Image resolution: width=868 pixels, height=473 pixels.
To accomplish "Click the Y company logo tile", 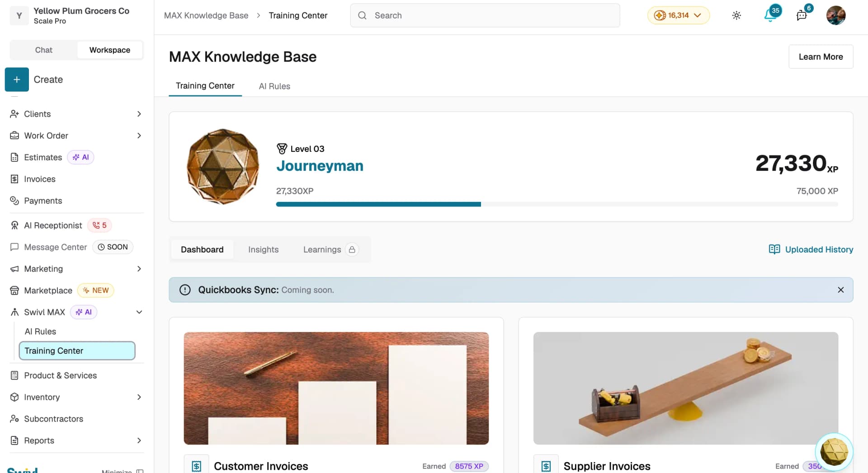I will point(19,15).
